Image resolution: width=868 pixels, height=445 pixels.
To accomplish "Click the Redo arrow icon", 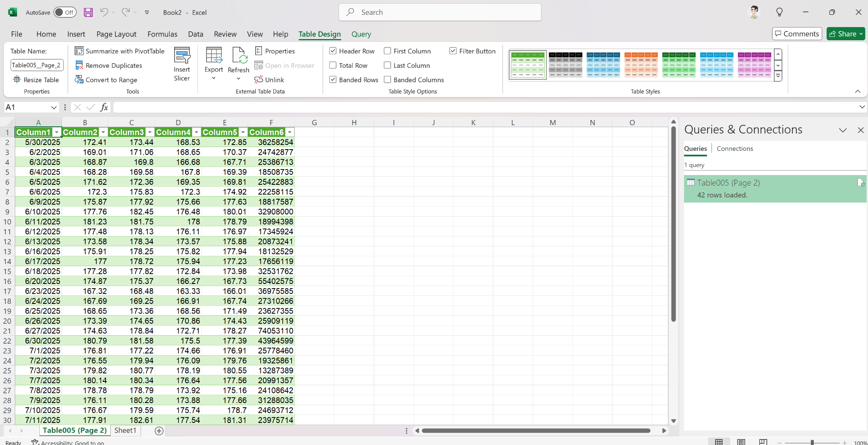I will point(125,12).
